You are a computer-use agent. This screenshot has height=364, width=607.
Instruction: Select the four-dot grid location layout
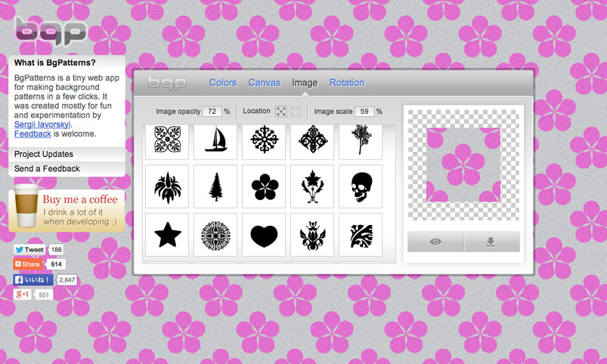point(295,112)
